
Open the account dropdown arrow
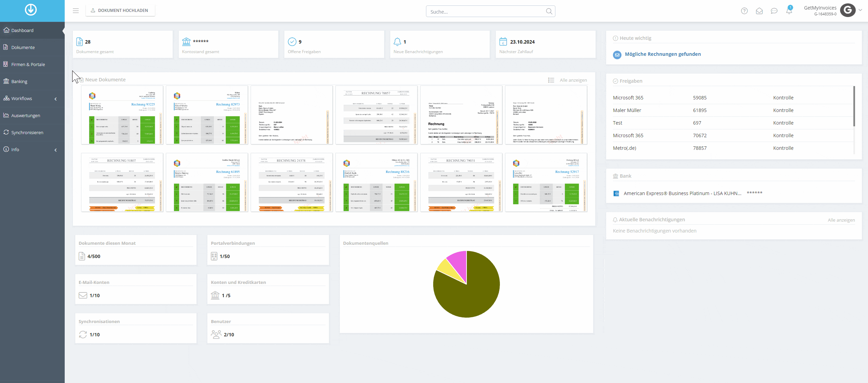(x=860, y=10)
